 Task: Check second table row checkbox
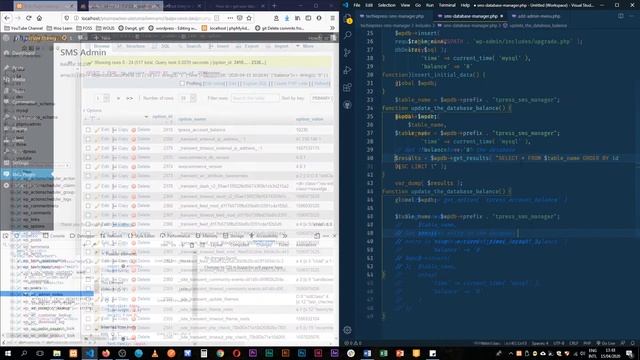88,139
